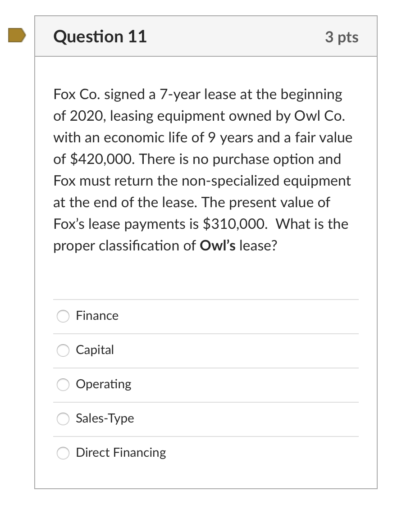Select the Capital answer option

[63, 350]
